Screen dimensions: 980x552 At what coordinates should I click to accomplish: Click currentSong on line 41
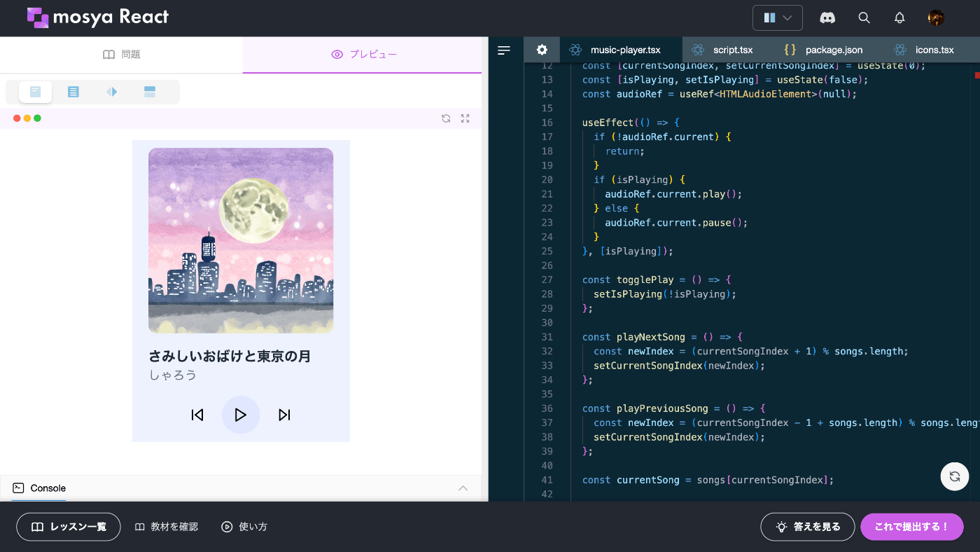coord(647,480)
